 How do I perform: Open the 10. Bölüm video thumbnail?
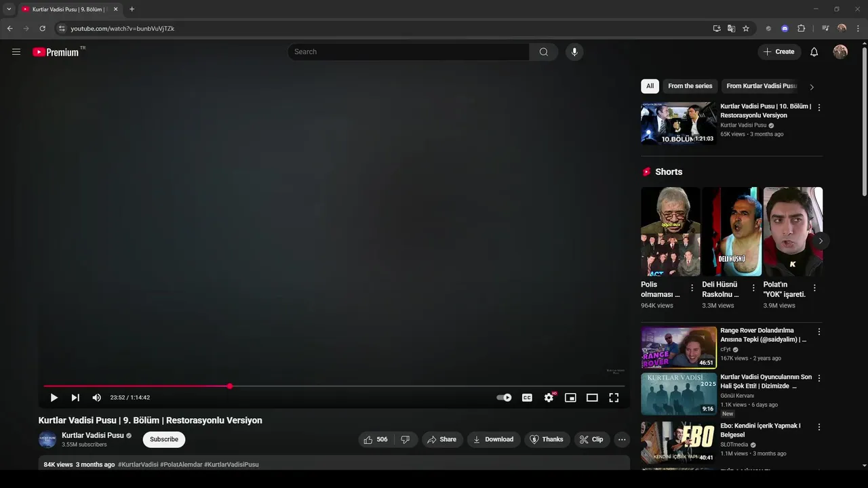(679, 123)
